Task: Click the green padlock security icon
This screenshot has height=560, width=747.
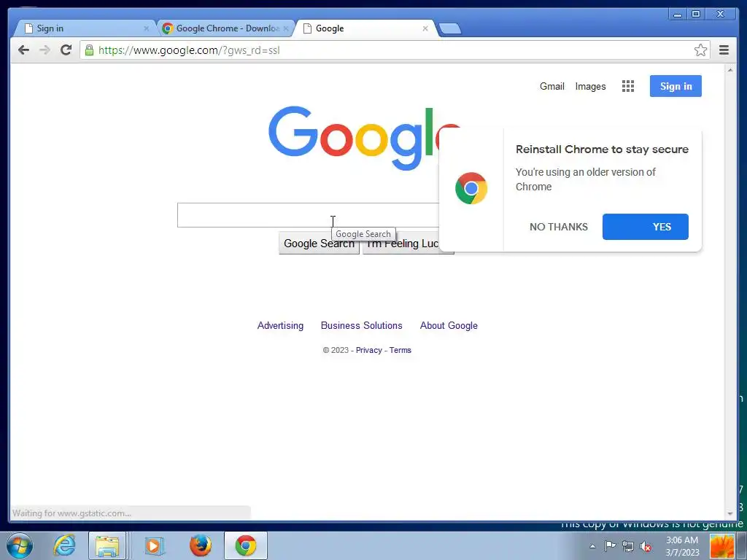Action: click(x=89, y=50)
